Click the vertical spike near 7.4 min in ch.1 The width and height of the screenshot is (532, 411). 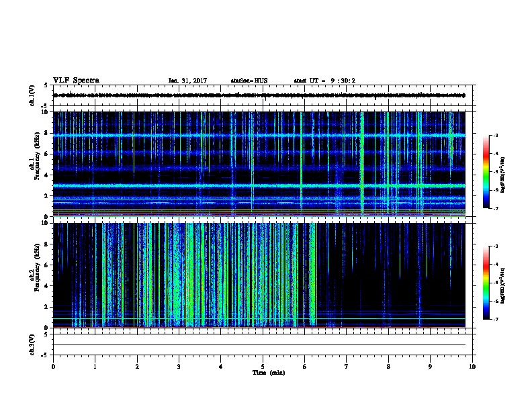362,164
